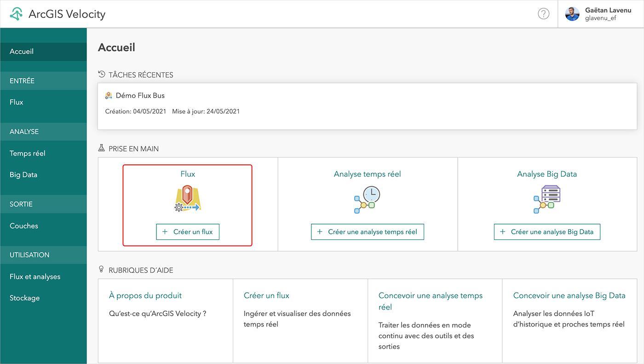Screen dimensions: 644x364
Task: Click the Analyse temps réel clock icon
Action: 367,199
